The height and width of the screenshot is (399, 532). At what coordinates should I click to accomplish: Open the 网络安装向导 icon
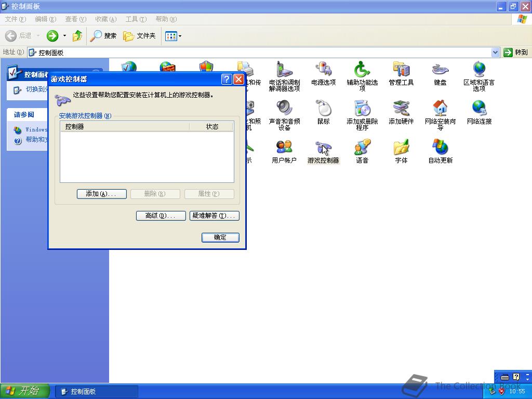point(440,115)
